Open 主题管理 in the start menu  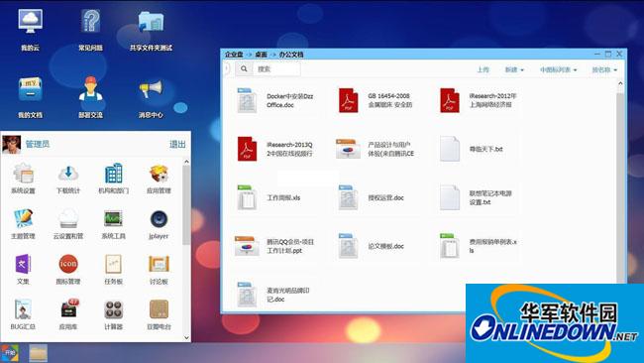click(23, 219)
